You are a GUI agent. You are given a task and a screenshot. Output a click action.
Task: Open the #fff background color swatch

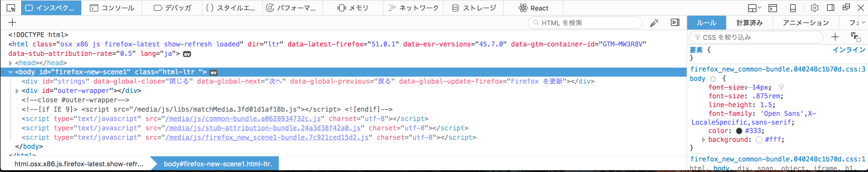pos(759,140)
